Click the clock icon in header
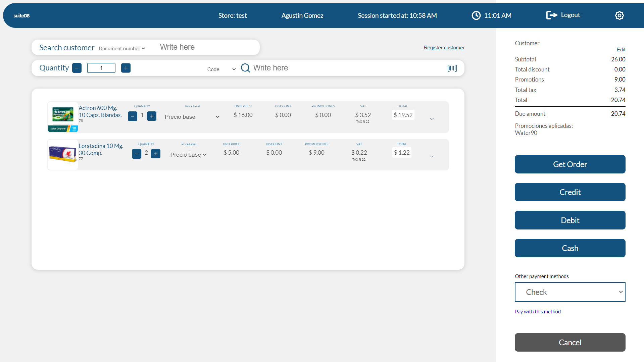This screenshot has height=362, width=644. [x=476, y=15]
